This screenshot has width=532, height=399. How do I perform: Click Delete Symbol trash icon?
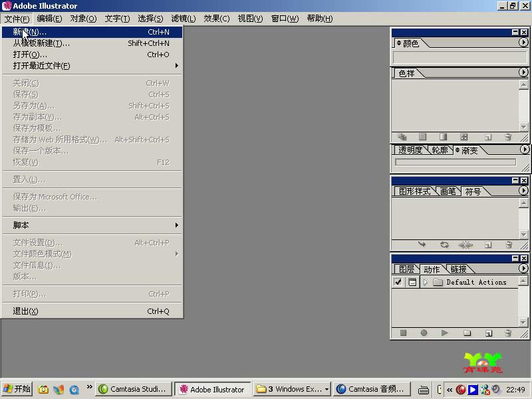point(509,245)
